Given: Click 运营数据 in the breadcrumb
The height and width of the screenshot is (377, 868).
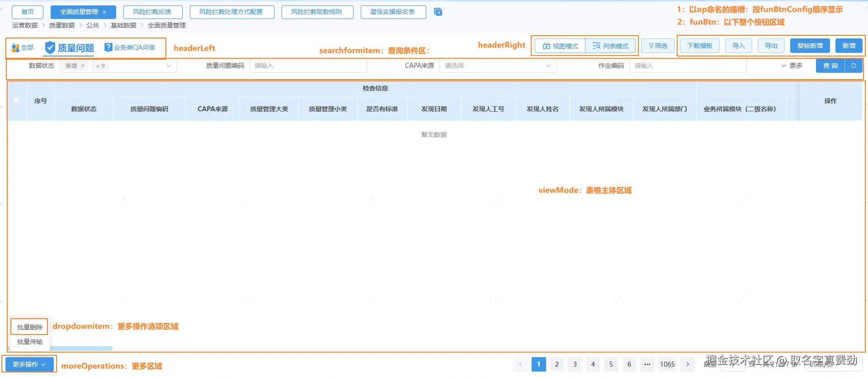Looking at the screenshot, I should pos(25,25).
